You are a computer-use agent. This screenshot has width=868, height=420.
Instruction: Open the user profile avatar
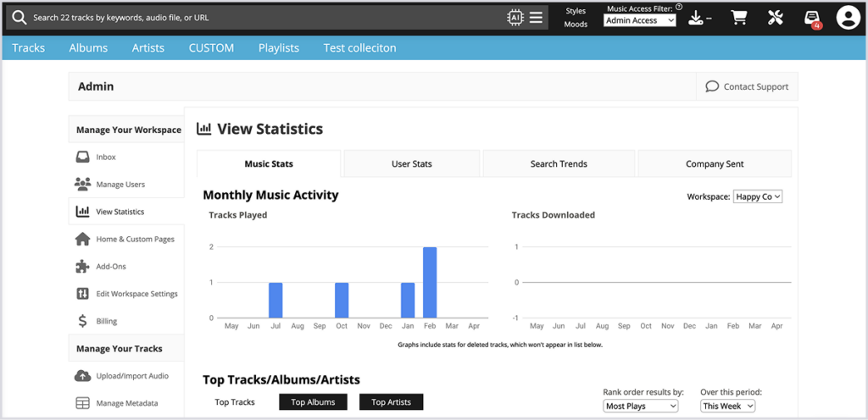tap(848, 18)
